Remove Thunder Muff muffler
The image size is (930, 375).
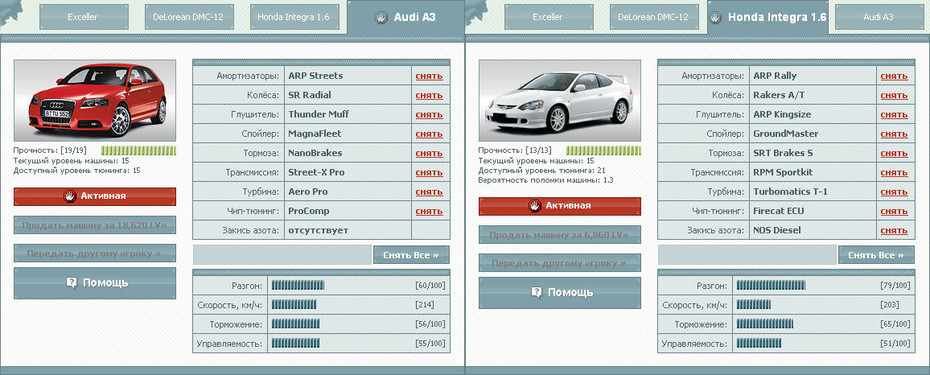429,115
